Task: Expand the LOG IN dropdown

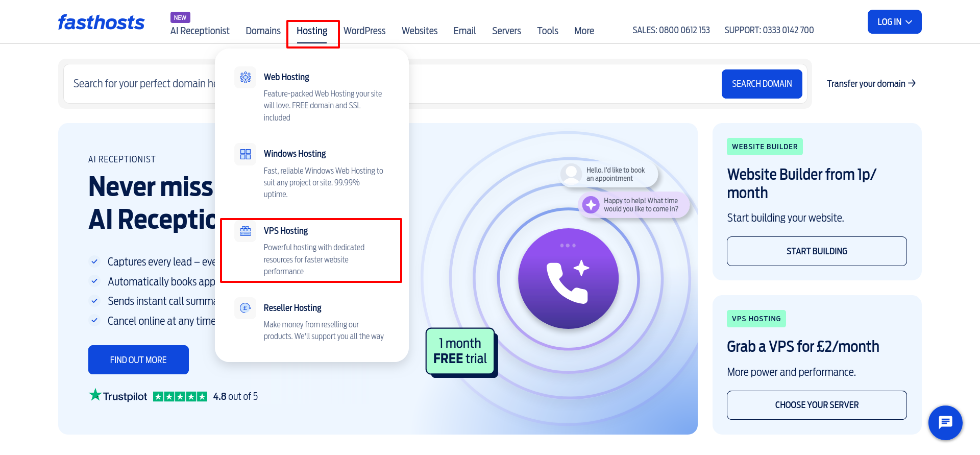Action: coord(895,22)
